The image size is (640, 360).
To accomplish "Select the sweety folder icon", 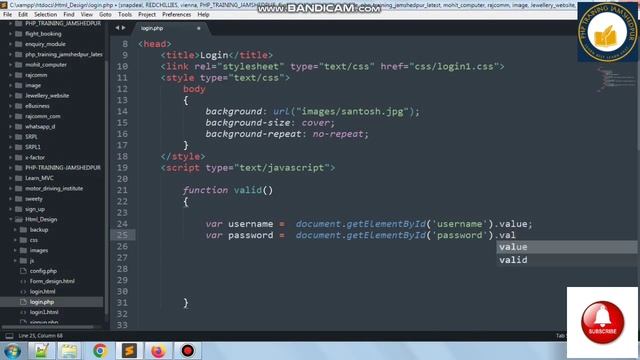I will tap(18, 199).
